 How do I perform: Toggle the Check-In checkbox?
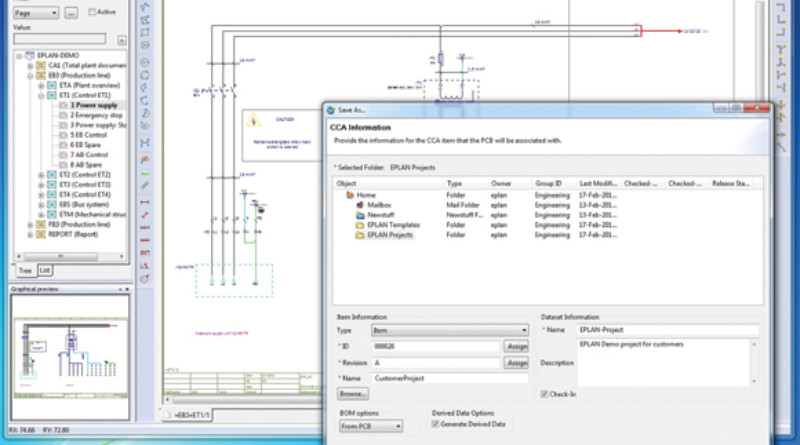click(544, 394)
